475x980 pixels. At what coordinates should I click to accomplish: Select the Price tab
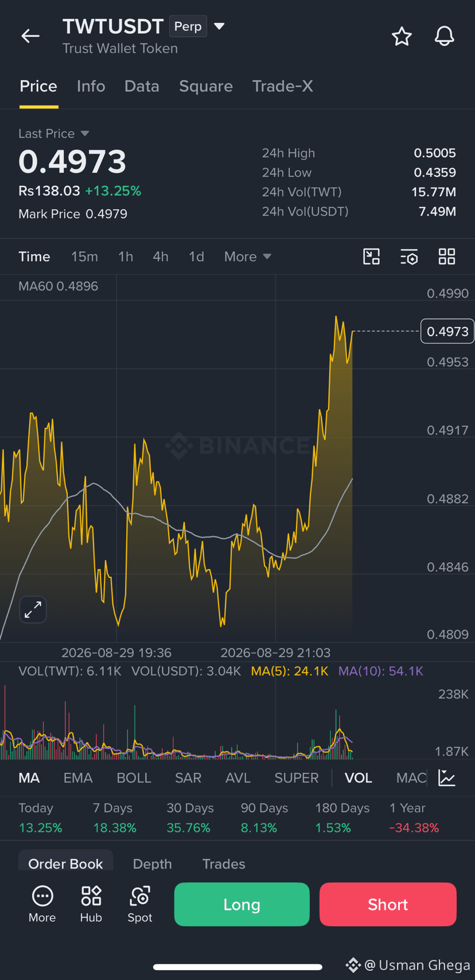[x=38, y=86]
